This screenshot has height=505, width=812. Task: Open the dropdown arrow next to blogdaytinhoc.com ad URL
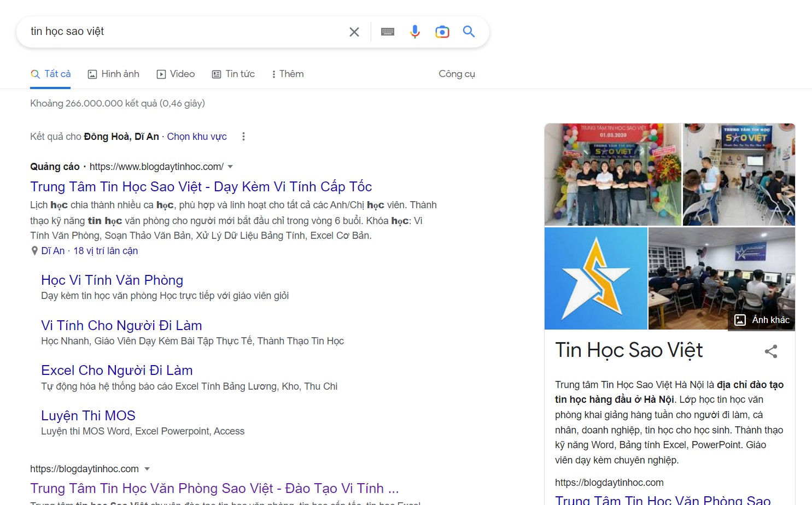pyautogui.click(x=230, y=167)
